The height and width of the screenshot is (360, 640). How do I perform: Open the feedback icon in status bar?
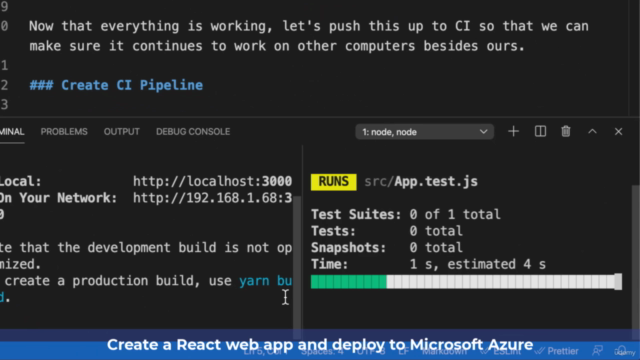point(598,351)
